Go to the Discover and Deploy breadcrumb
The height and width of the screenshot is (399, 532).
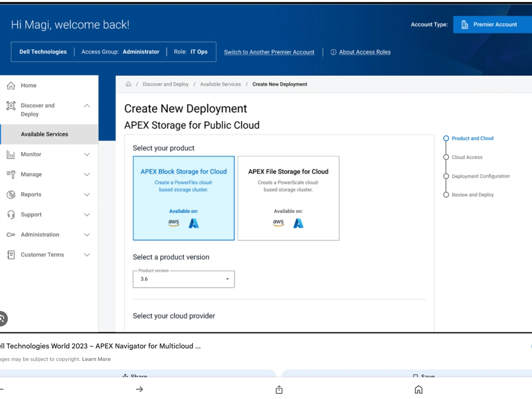165,84
